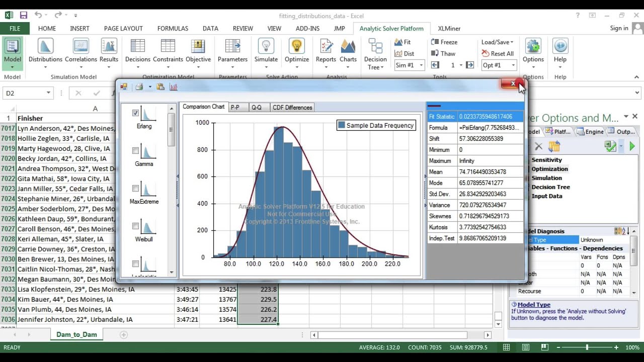Open the Sim #1 dropdown
Screen dimensions: 644x362
pos(421,65)
